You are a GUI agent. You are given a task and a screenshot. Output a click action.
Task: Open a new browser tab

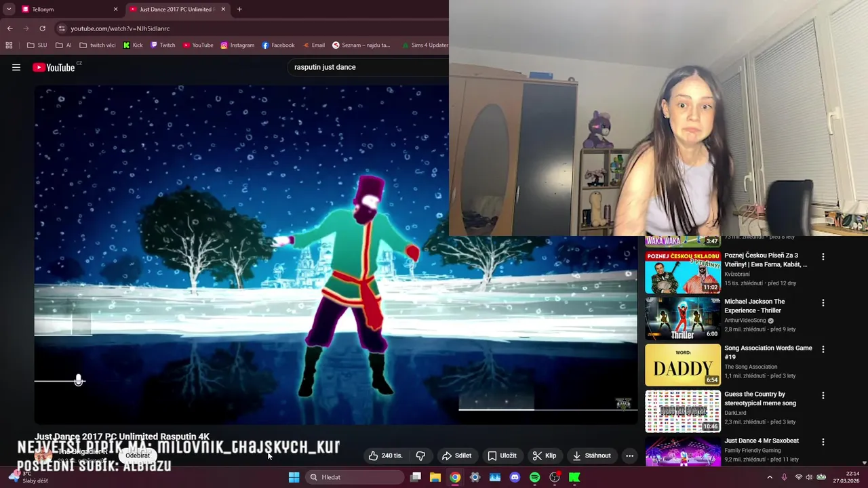239,9
